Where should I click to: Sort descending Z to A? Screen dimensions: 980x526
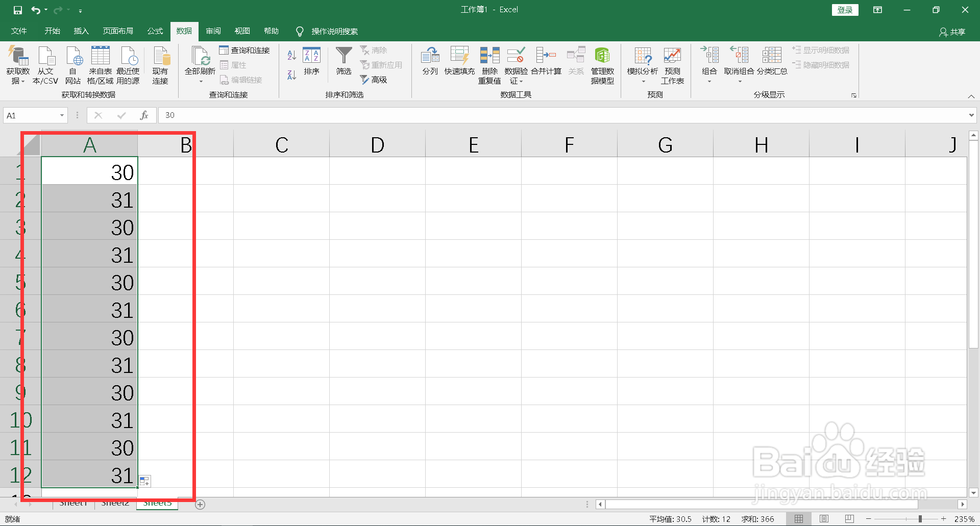(x=292, y=75)
